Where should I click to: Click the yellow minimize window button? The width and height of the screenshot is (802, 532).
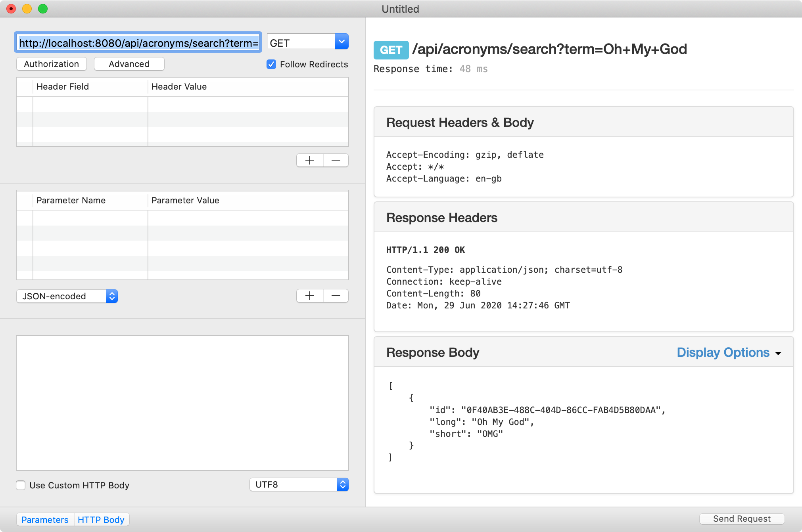pyautogui.click(x=27, y=9)
